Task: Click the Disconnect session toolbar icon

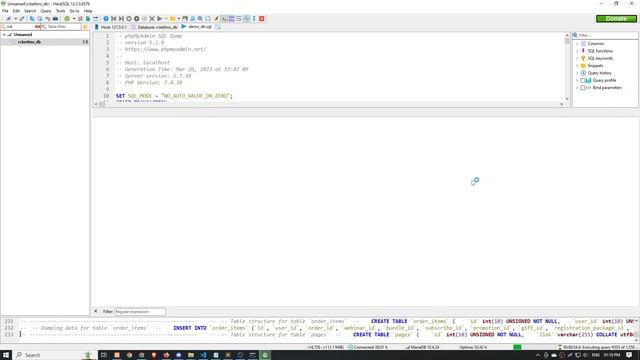Action: 22,19
